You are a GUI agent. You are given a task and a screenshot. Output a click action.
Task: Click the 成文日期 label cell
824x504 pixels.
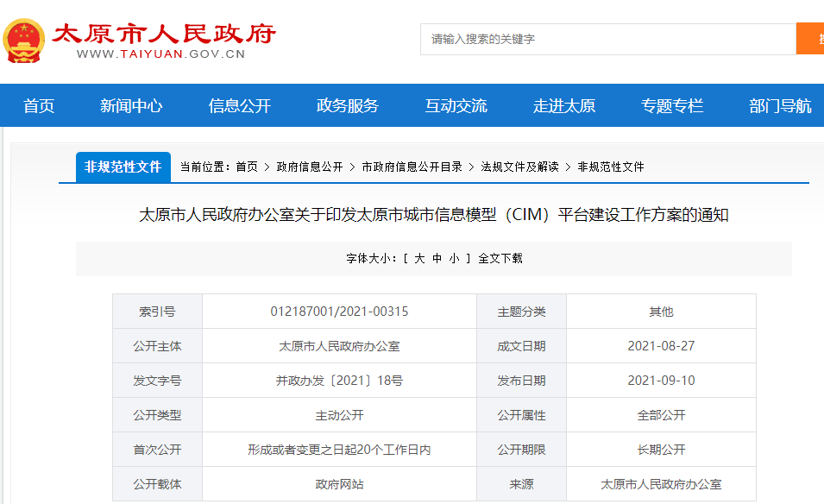click(x=521, y=346)
